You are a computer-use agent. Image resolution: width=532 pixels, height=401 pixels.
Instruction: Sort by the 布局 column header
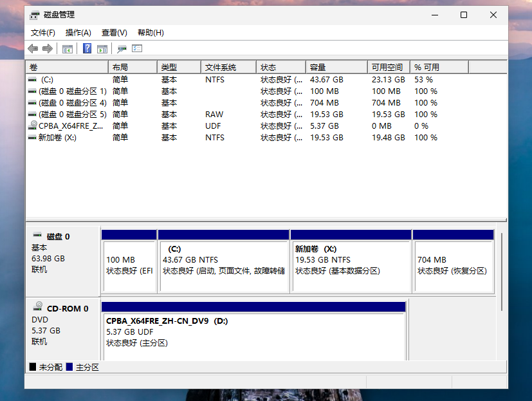click(x=133, y=67)
